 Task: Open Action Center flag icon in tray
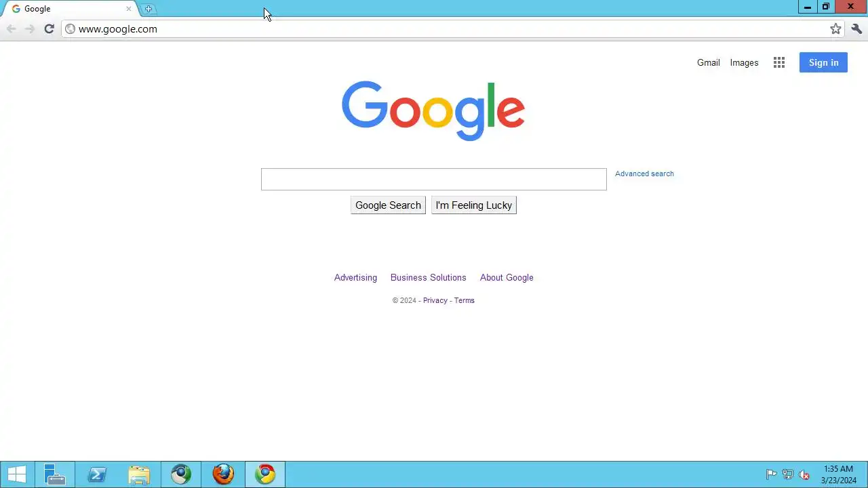(x=771, y=474)
